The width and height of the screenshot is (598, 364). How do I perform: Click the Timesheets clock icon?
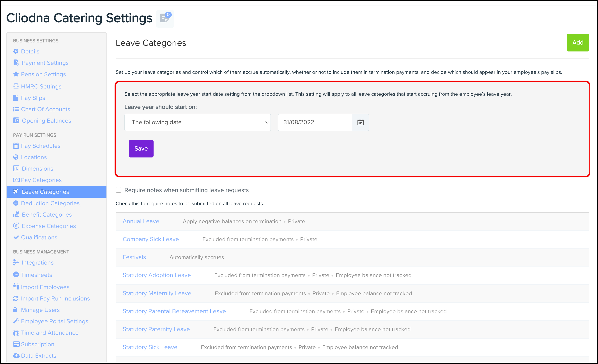click(16, 274)
